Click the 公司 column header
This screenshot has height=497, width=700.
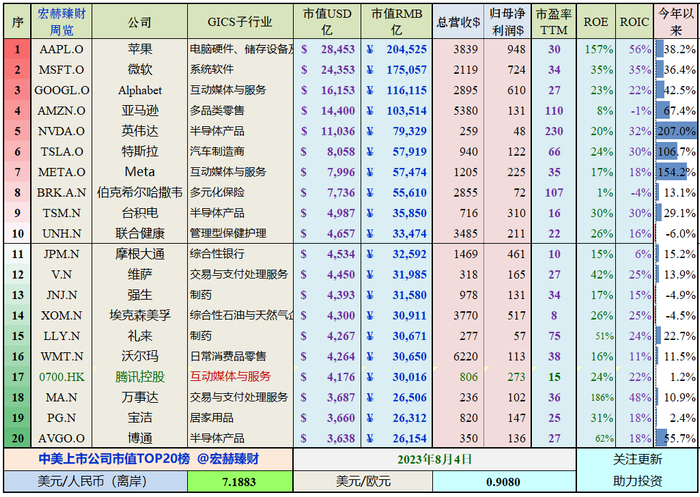(x=140, y=22)
